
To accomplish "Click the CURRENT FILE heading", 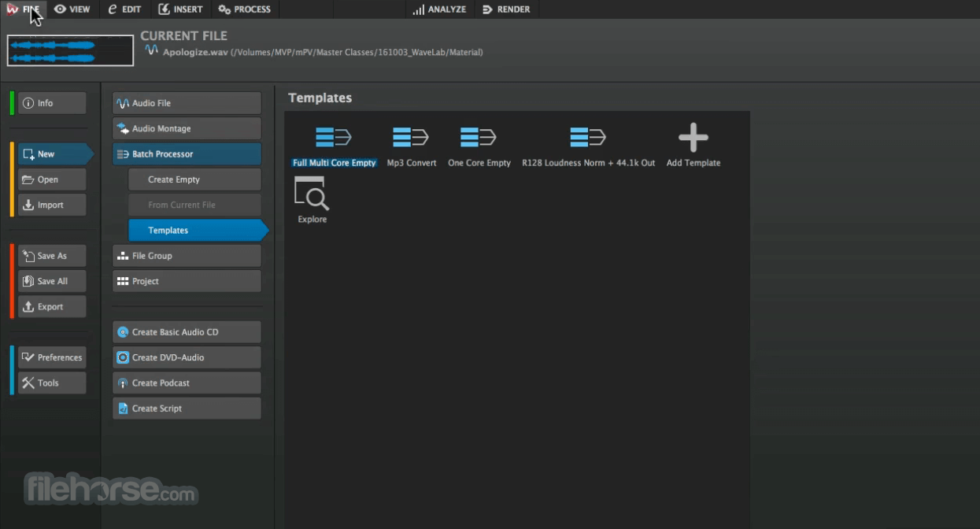I will pyautogui.click(x=183, y=35).
